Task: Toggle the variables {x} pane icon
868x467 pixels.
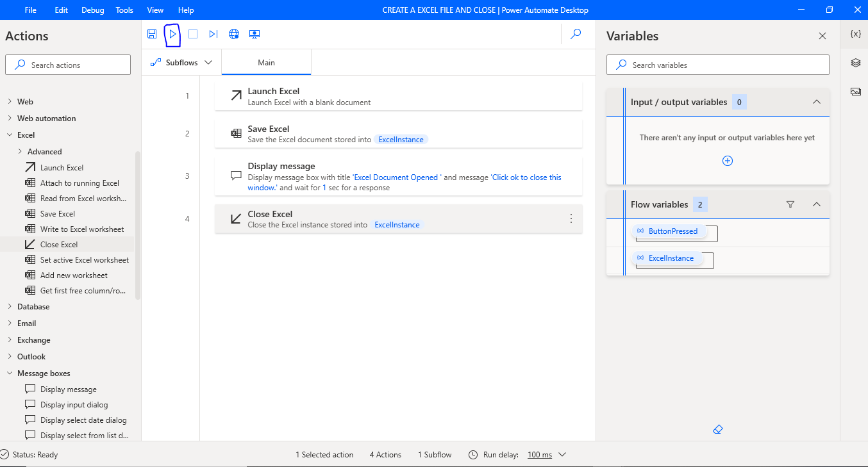Action: 855,34
